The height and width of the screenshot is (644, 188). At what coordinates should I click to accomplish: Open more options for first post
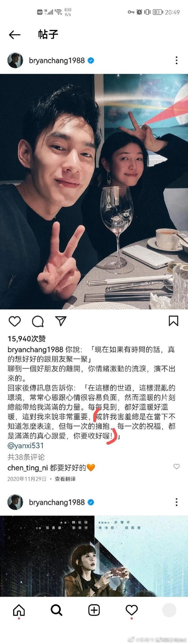coord(176,61)
